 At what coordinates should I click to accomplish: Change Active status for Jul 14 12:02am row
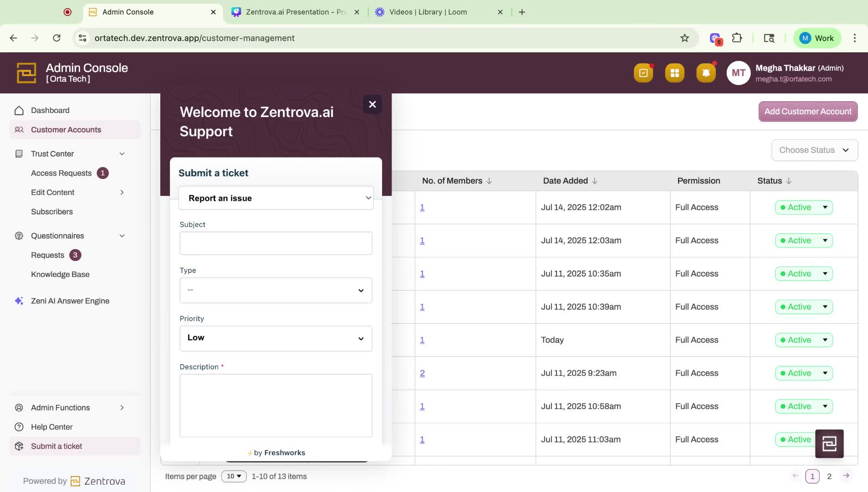[x=804, y=207]
